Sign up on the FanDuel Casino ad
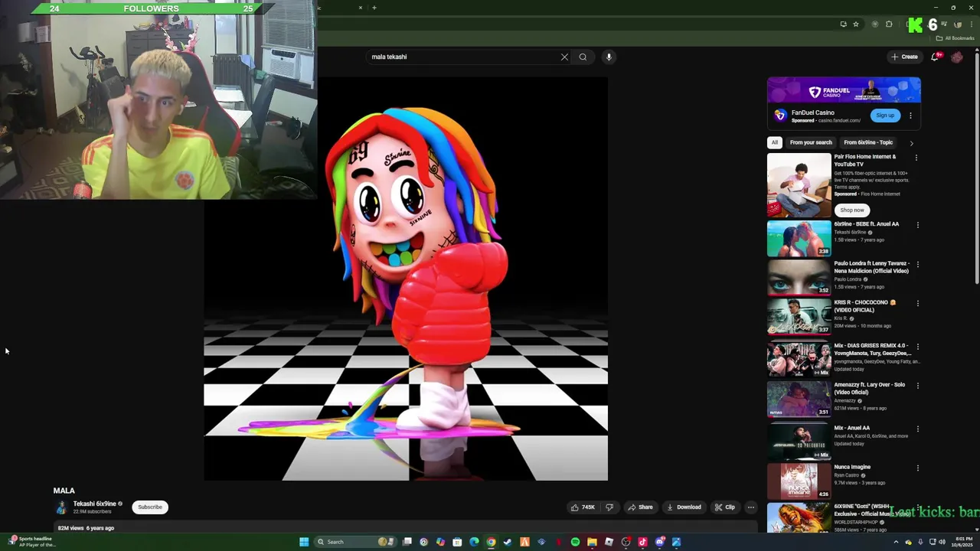Screen dimensions: 980x551 click(885, 116)
